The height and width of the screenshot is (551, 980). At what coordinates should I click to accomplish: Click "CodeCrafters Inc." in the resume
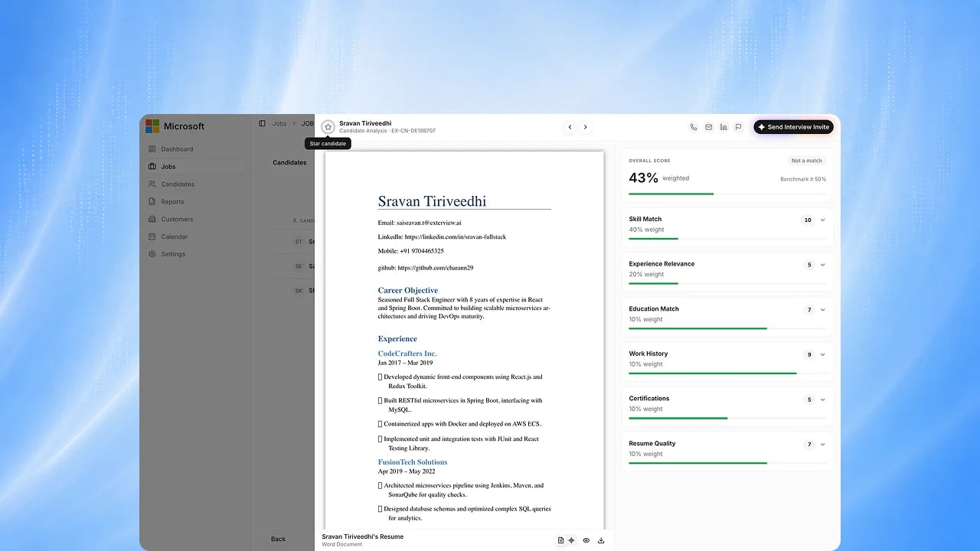[407, 354]
